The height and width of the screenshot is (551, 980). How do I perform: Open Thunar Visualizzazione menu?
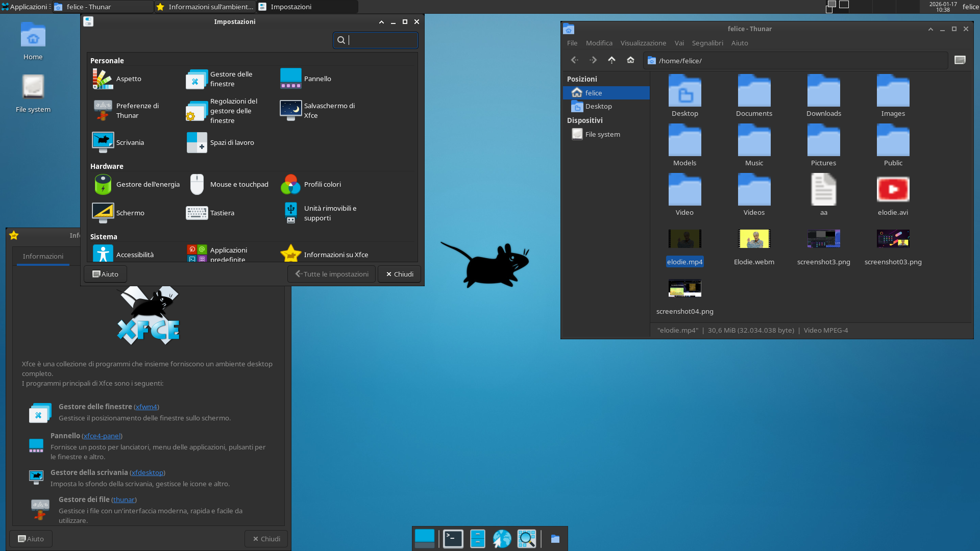coord(643,43)
